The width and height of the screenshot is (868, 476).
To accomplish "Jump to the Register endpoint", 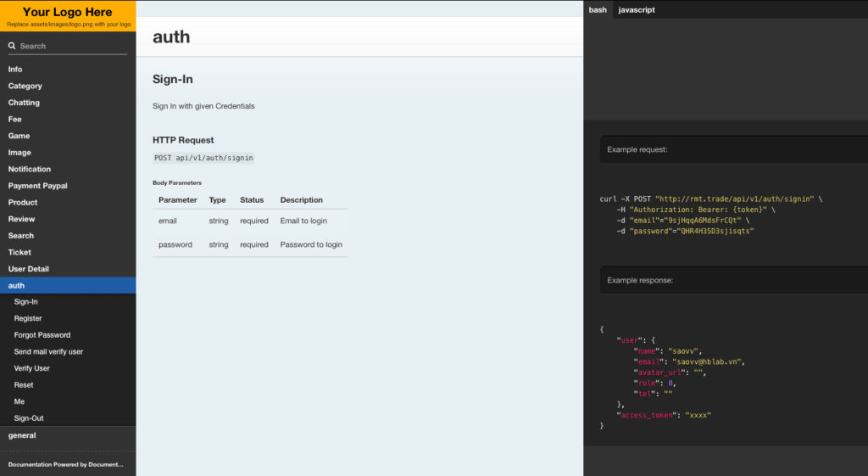I will [68, 319].
